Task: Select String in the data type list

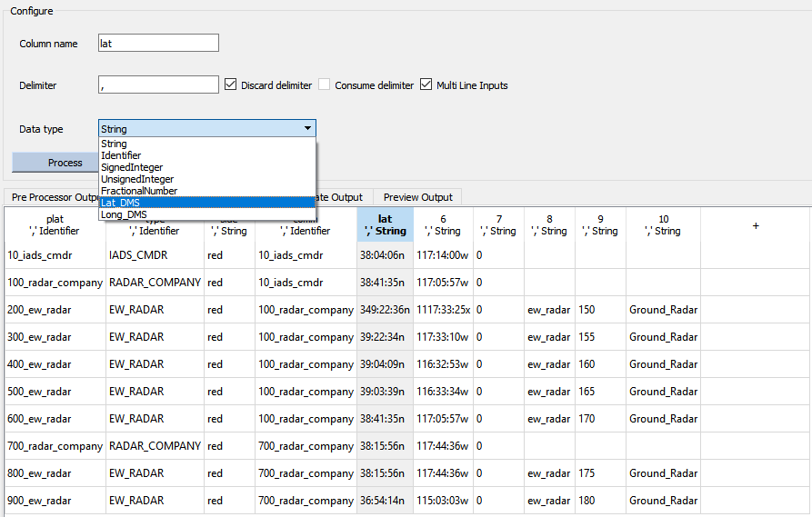Action: pos(207,144)
